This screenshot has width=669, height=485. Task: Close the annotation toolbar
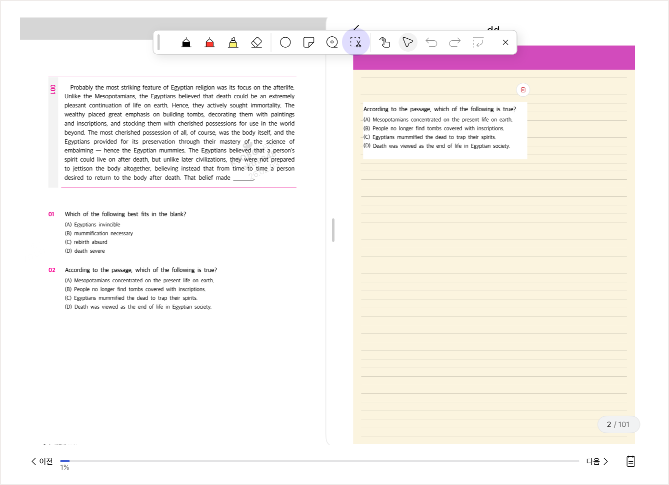pyautogui.click(x=505, y=43)
